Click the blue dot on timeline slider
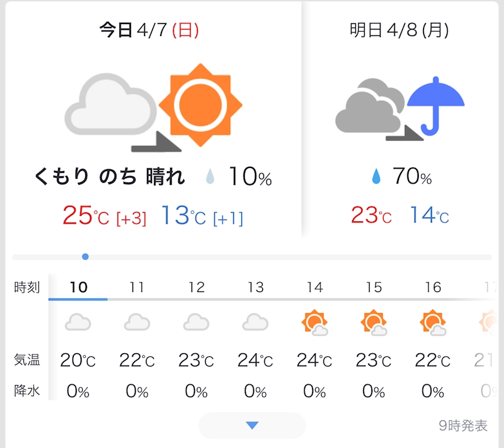Viewport: 504px width, 448px height. 85,257
